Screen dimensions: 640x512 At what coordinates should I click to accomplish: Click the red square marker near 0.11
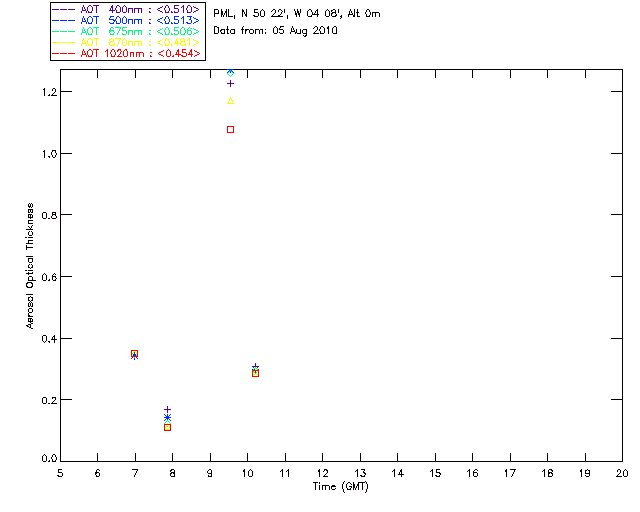[167, 427]
